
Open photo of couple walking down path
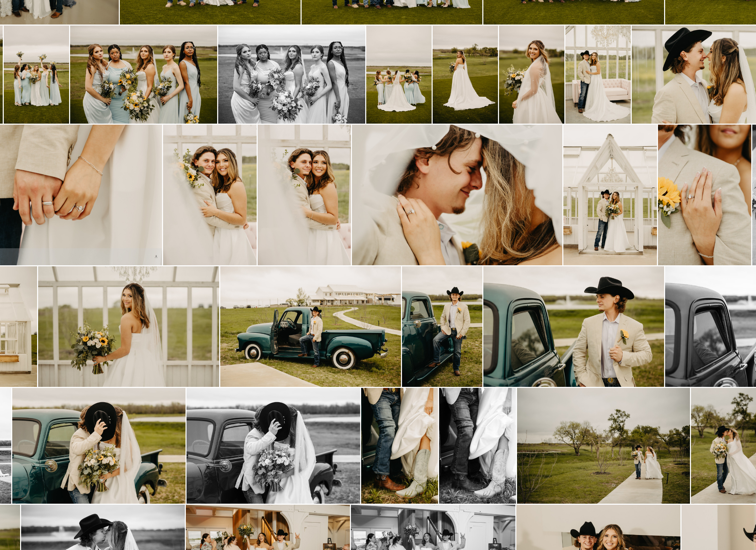(603, 445)
